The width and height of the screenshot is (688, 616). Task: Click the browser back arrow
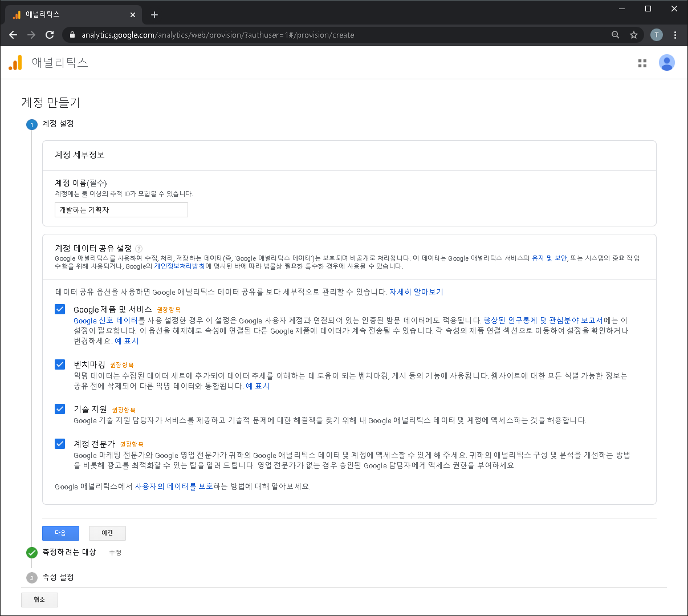coord(13,35)
